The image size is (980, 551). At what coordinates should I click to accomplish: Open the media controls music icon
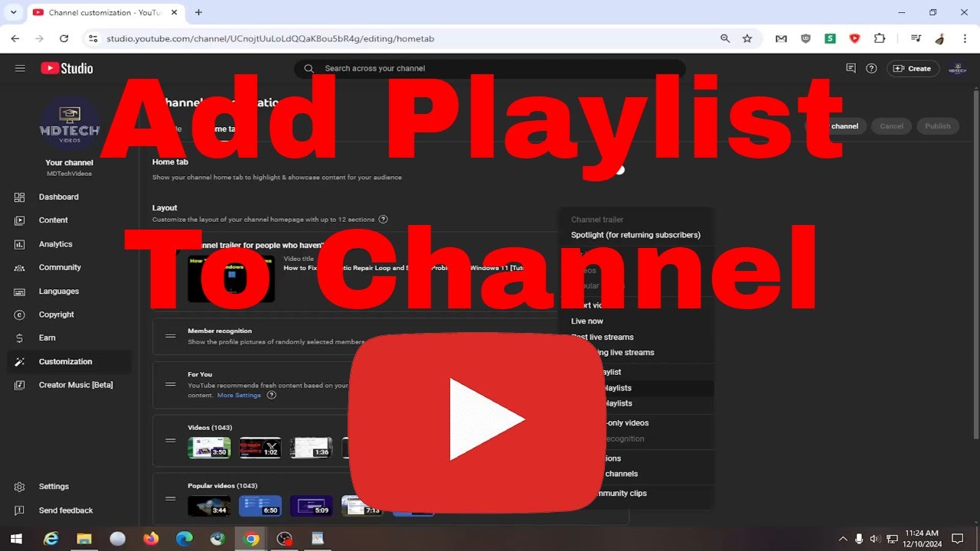coord(916,38)
